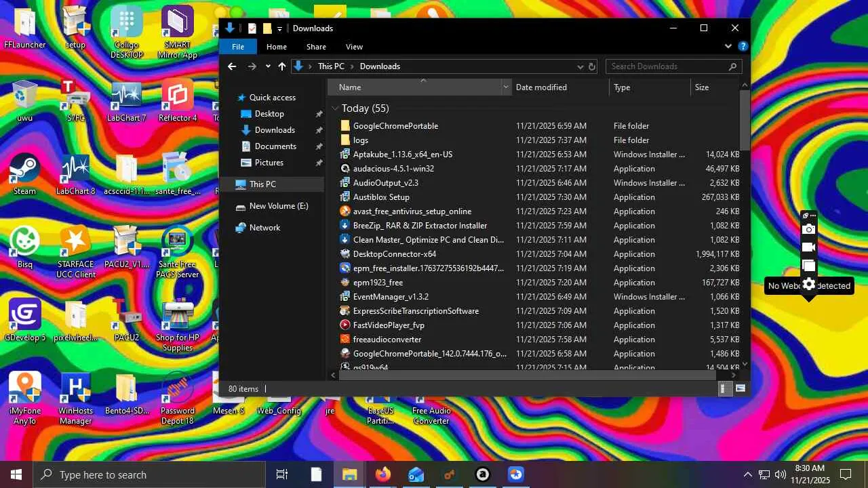
Task: Sort files by the Date modified column
Action: [560, 87]
